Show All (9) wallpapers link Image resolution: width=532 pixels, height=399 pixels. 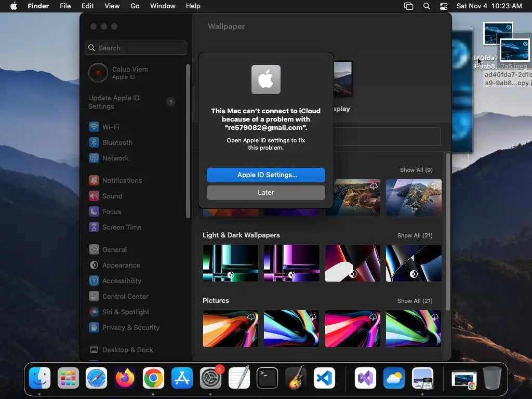coord(416,170)
